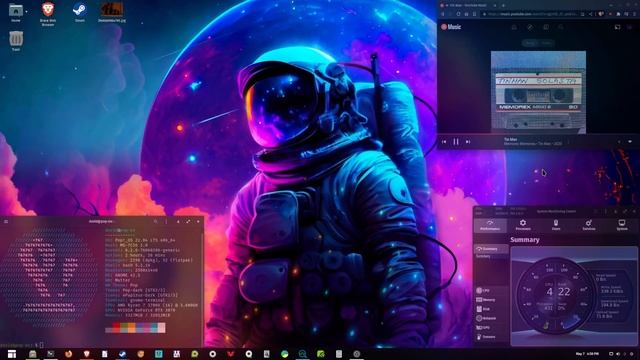Launch Firefox from the taskbar
Viewport: 640px width, 360px height.
pyautogui.click(x=69, y=354)
